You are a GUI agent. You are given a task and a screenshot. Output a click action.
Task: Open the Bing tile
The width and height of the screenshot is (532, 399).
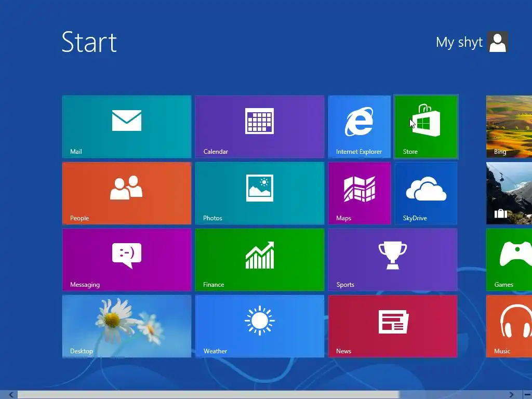tap(509, 127)
